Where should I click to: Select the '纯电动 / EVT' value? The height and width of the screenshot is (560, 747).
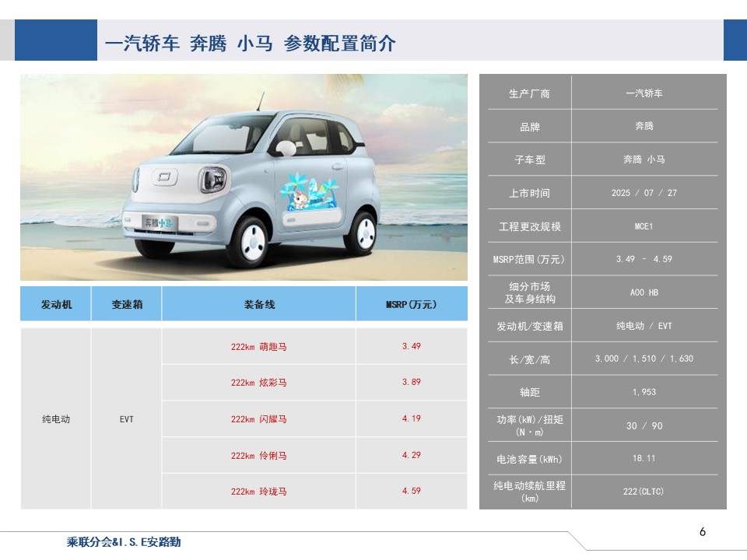pyautogui.click(x=644, y=326)
